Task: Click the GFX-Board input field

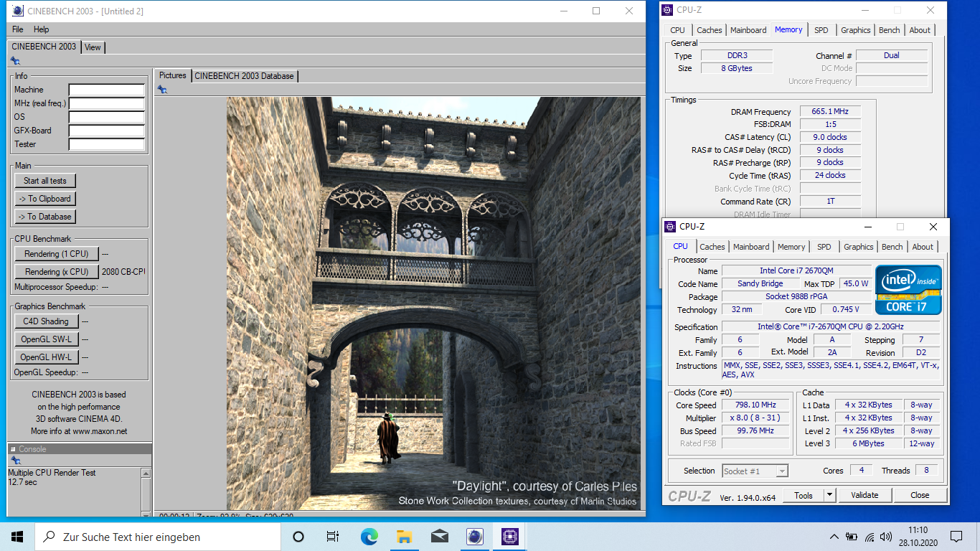Action: (107, 131)
